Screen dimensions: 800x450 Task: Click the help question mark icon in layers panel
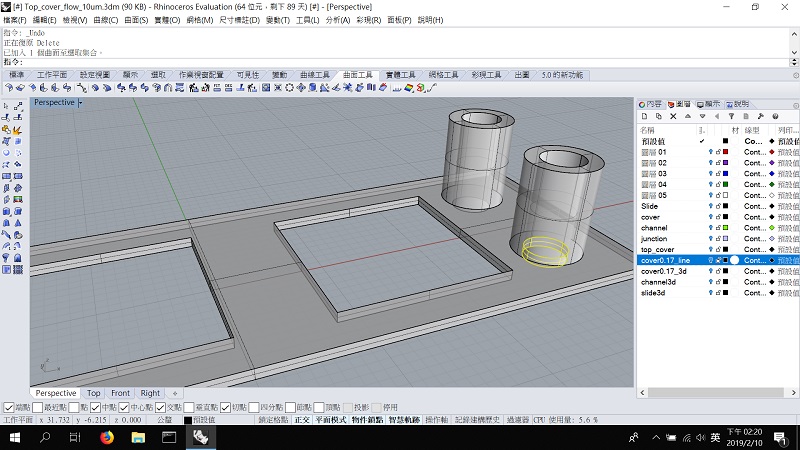tap(773, 117)
